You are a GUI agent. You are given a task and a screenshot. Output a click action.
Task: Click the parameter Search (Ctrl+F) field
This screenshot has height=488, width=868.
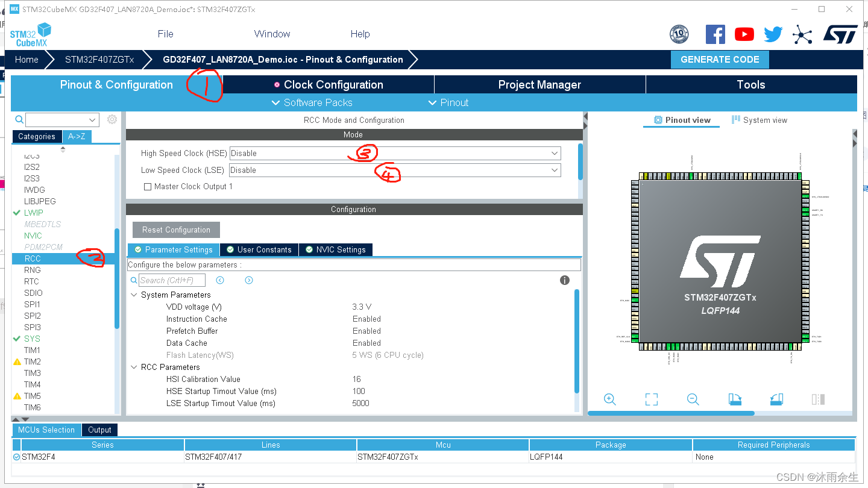coord(172,280)
